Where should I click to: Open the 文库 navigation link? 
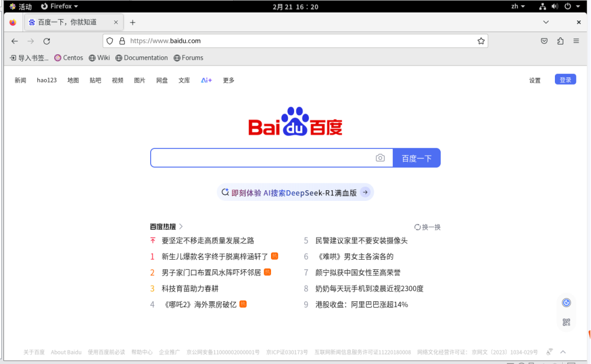coord(185,80)
